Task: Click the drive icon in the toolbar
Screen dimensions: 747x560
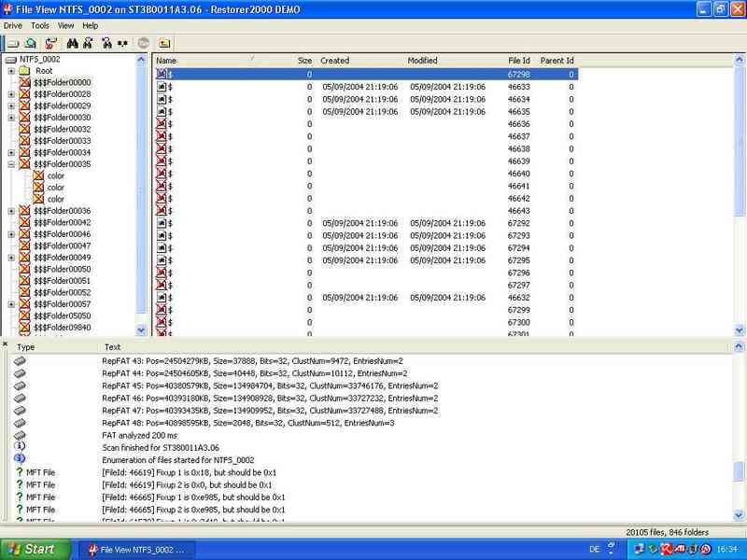Action: tap(13, 43)
